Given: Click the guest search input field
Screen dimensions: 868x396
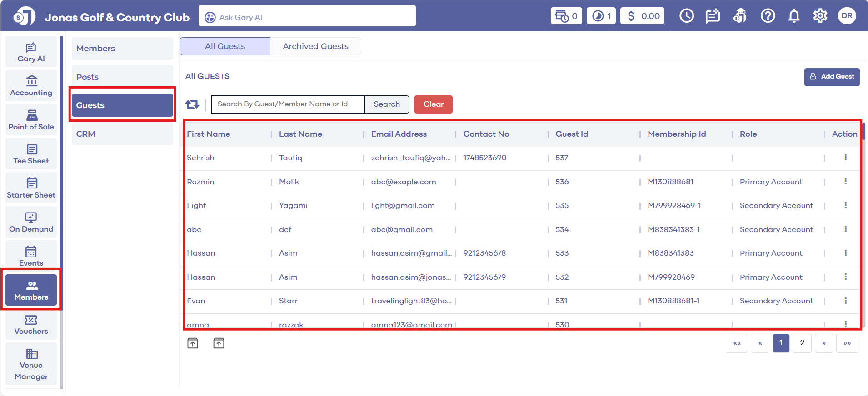Looking at the screenshot, I should (288, 104).
